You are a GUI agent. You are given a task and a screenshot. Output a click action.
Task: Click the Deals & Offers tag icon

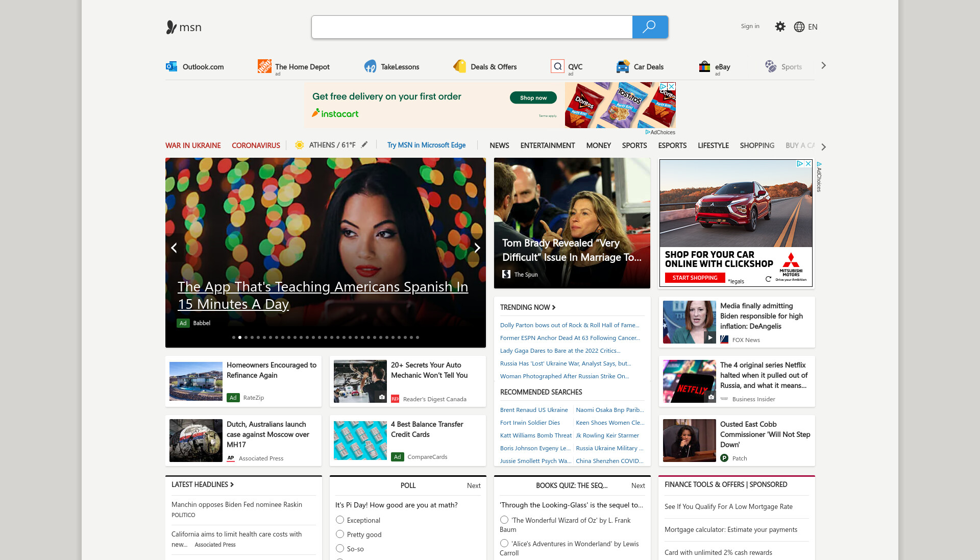tap(459, 66)
